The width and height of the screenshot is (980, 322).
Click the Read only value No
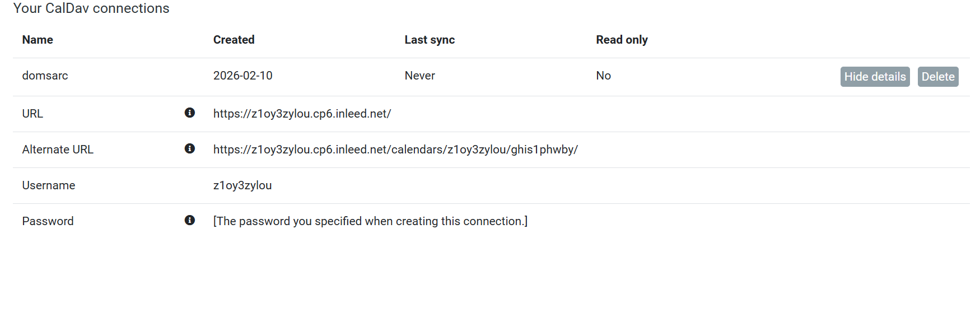tap(603, 76)
